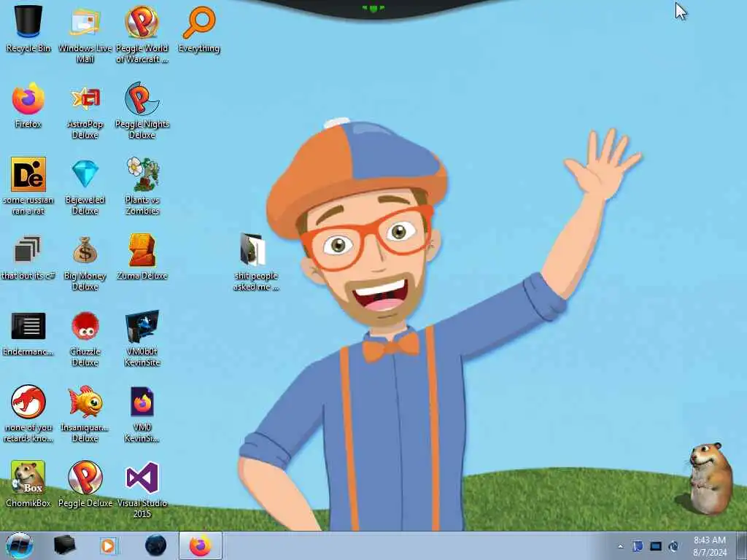The height and width of the screenshot is (560, 747).
Task: Click the hamster gadget on the grass
Action: click(x=710, y=478)
